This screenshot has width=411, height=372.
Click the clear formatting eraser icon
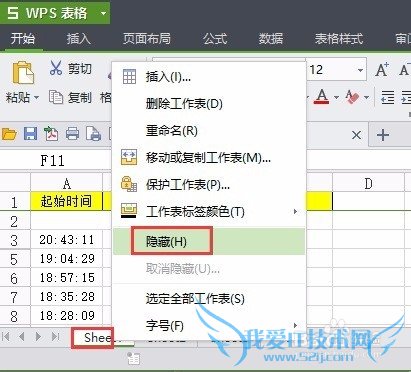click(352, 97)
